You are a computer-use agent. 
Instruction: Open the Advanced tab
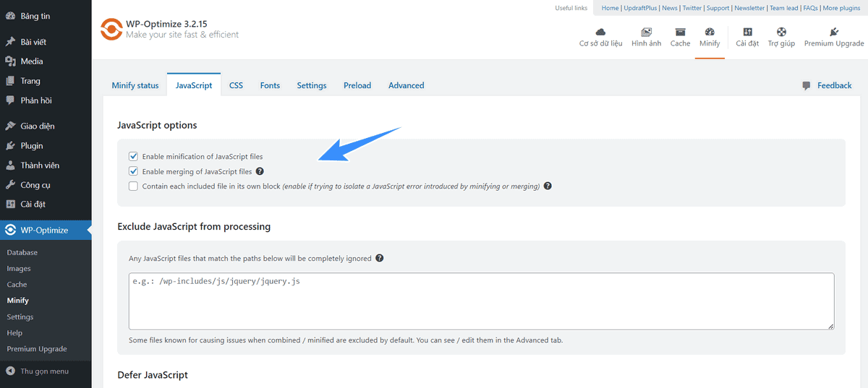(407, 85)
